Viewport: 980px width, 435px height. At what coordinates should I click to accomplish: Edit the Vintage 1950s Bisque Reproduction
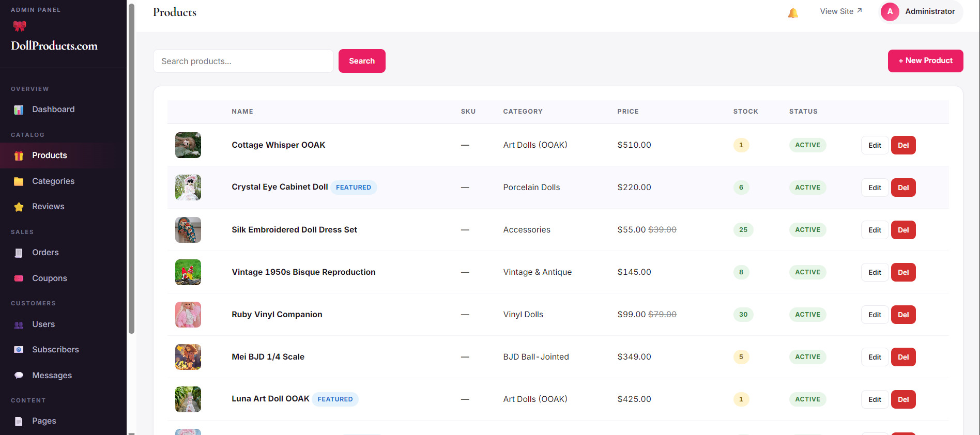[x=875, y=272]
